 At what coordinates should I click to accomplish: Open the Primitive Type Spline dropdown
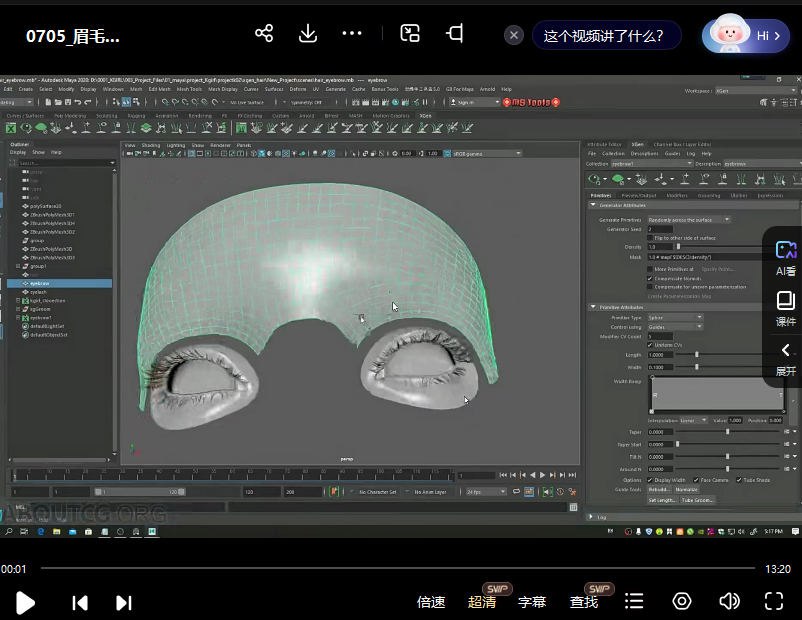700,318
